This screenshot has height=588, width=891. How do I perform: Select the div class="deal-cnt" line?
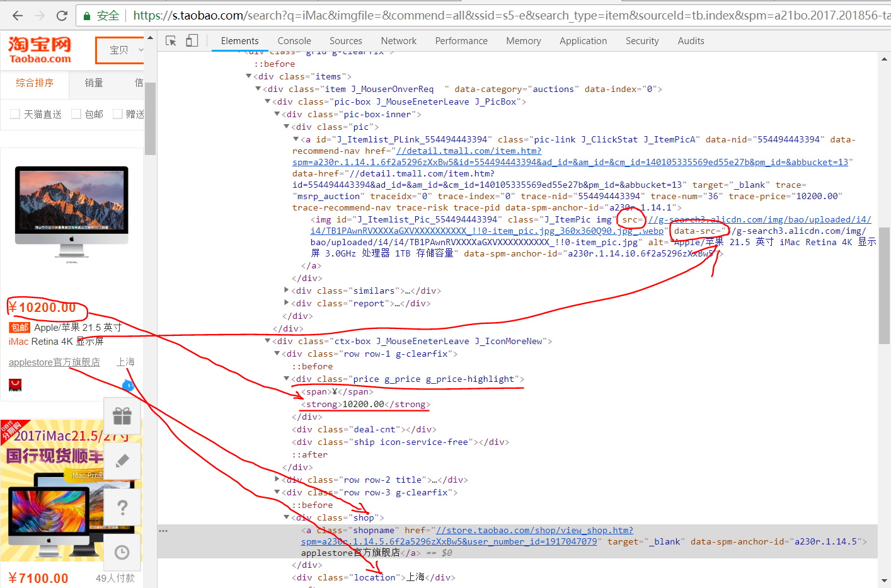[x=364, y=429]
